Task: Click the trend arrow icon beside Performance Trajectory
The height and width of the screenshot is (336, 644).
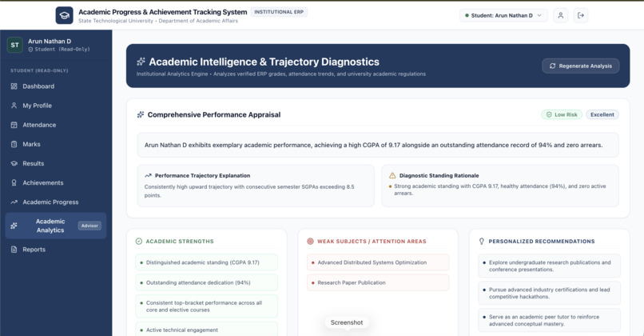Action: pos(149,176)
